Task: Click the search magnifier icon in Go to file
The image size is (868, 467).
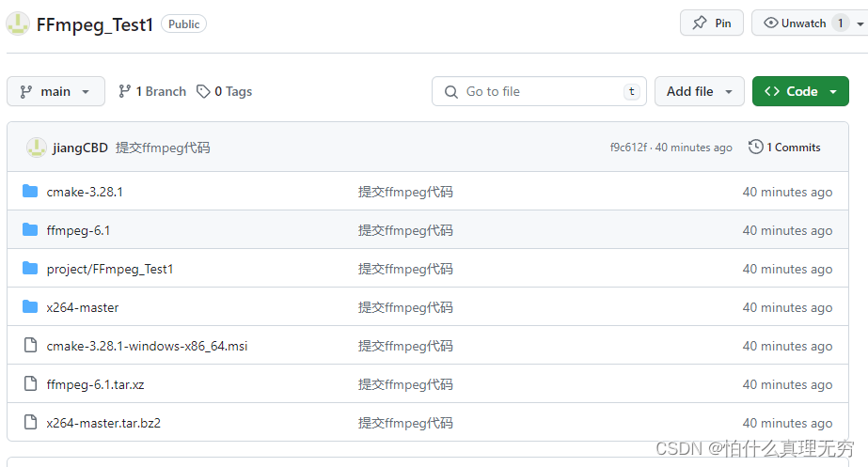Action: (x=451, y=92)
